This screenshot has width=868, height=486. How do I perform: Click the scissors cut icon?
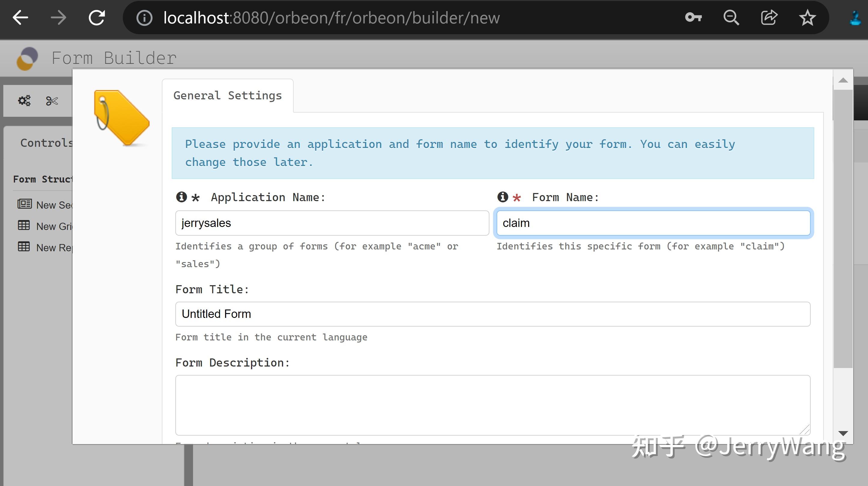(x=52, y=101)
